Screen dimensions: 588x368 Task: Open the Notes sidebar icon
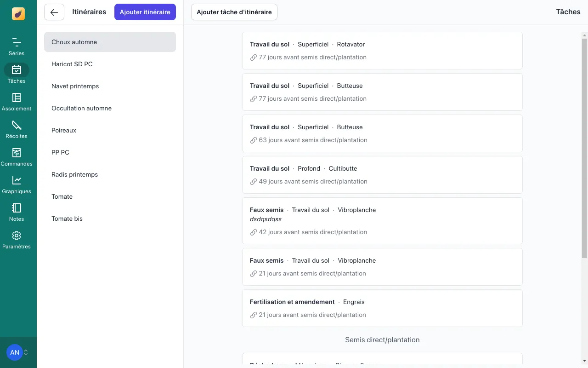pyautogui.click(x=17, y=208)
